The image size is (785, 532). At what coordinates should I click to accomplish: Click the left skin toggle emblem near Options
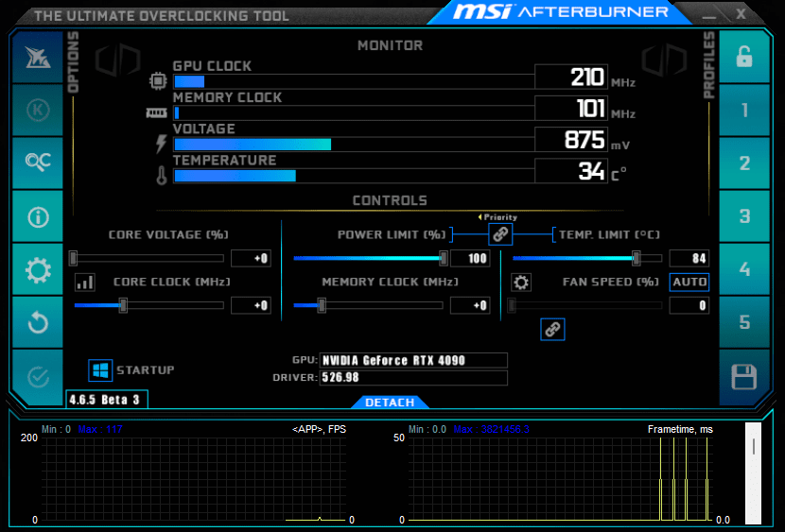pyautogui.click(x=117, y=60)
